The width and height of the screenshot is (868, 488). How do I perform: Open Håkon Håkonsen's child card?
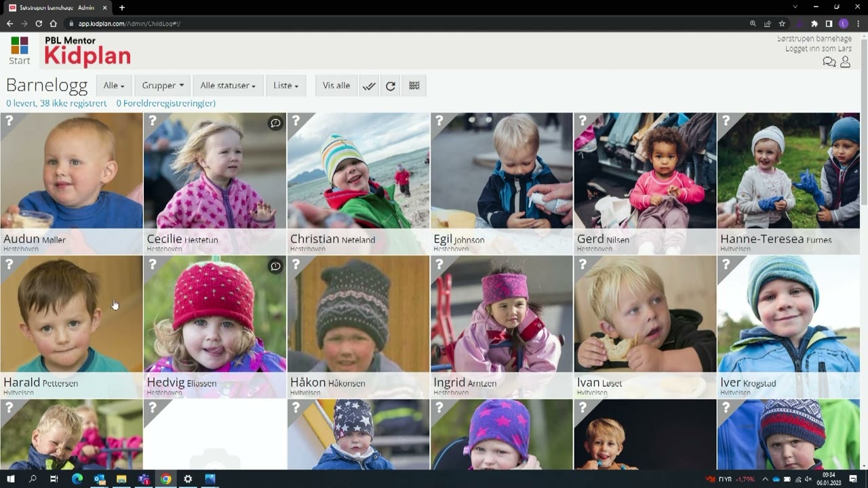(358, 327)
